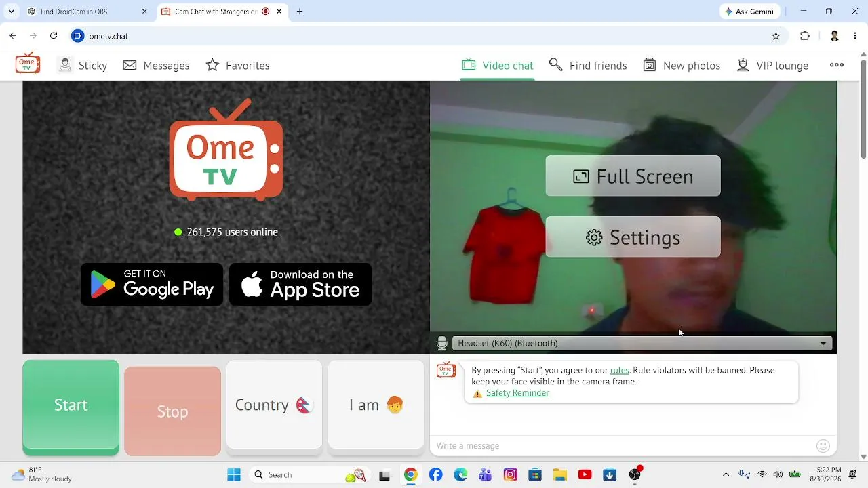868x488 pixels.
Task: Open the tab search dropdown arrow
Action: [11, 12]
